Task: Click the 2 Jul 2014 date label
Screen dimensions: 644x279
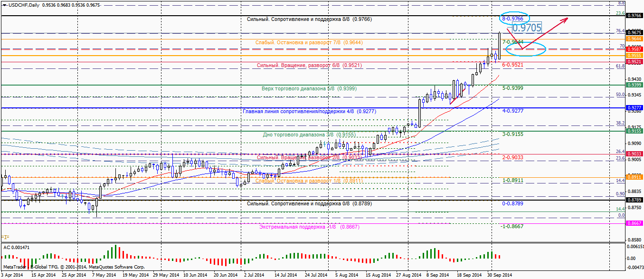Action: coord(254,275)
